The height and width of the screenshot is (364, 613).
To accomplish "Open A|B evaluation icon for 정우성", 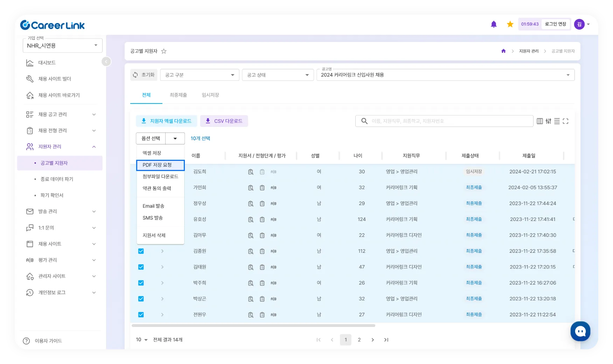I will (x=273, y=204).
